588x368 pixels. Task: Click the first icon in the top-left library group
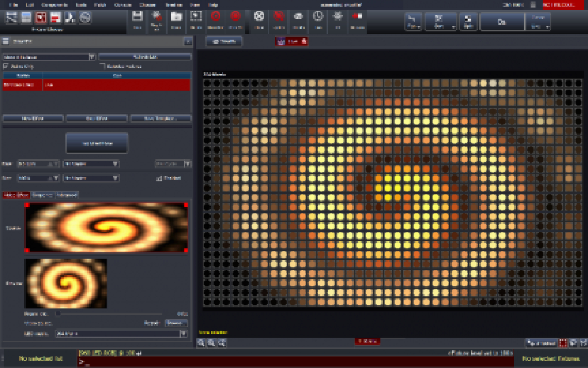11,17
